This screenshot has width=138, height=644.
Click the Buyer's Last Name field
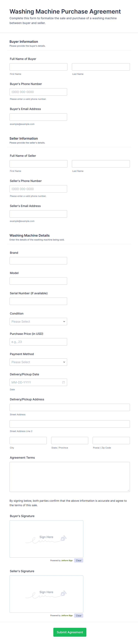pos(101,67)
